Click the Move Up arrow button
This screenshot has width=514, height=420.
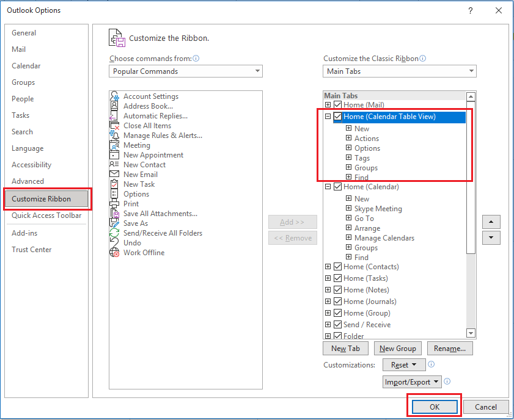pyautogui.click(x=491, y=222)
